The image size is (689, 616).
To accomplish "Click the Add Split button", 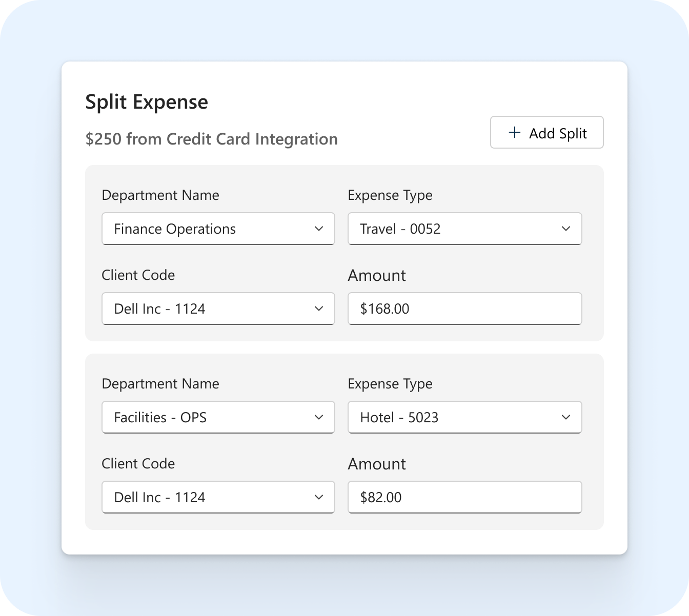I will pos(546,132).
